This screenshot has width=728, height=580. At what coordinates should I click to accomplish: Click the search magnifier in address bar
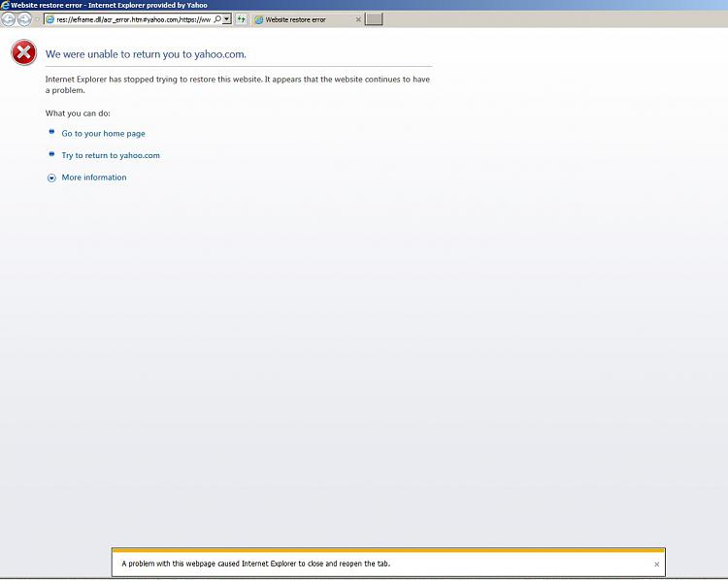(217, 19)
